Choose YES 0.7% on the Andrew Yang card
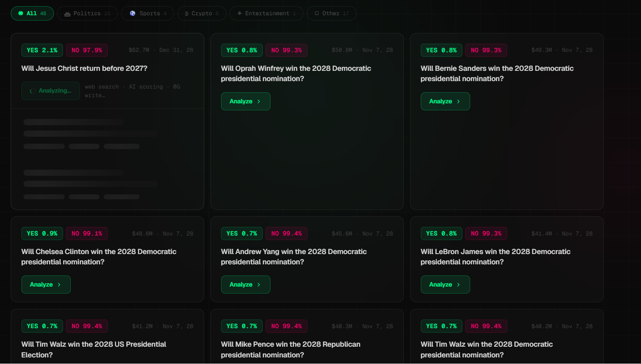This screenshot has height=364, width=641. (x=242, y=233)
